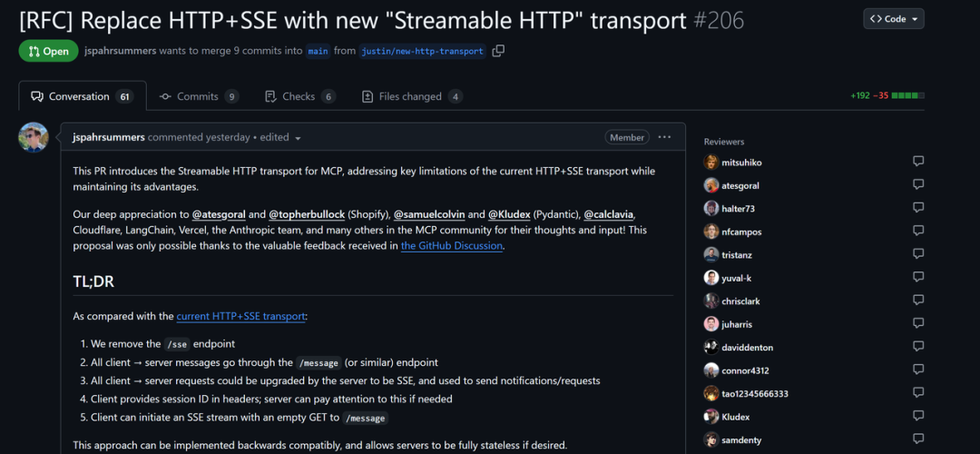Click nfcampos's reviewer avatar

tap(711, 232)
